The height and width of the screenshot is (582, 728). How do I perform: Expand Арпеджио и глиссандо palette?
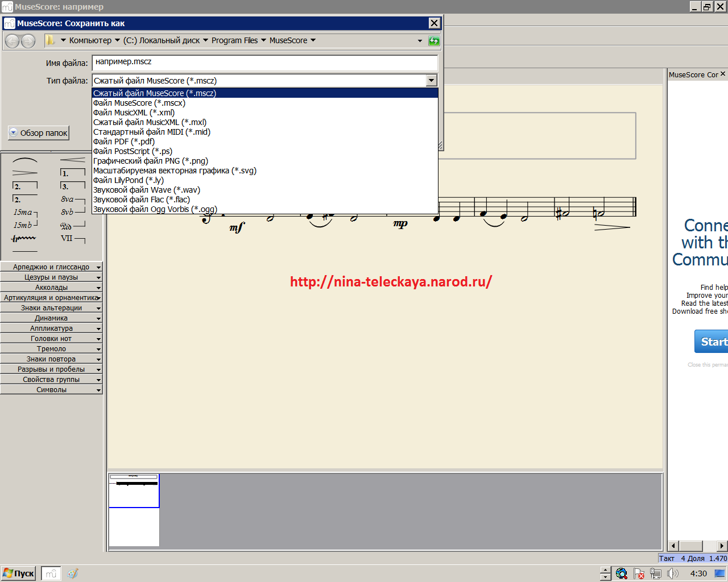(51, 267)
